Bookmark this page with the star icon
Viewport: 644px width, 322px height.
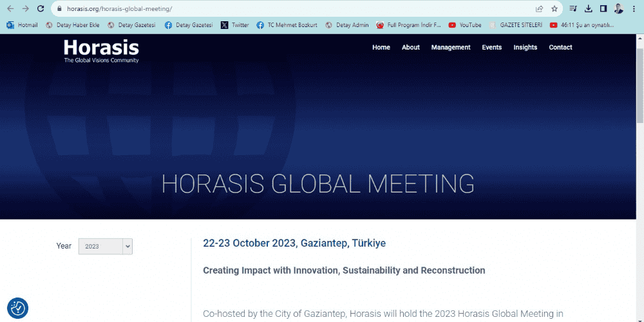(554, 8)
